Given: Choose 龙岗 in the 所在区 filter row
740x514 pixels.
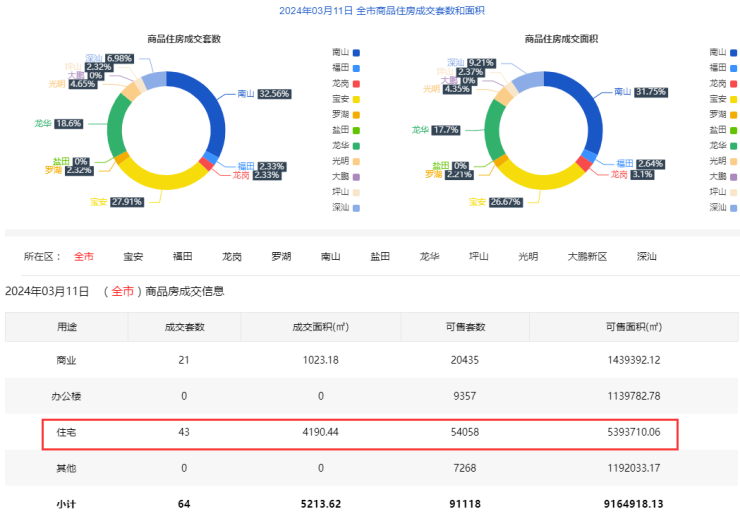Looking at the screenshot, I should pyautogui.click(x=231, y=257).
